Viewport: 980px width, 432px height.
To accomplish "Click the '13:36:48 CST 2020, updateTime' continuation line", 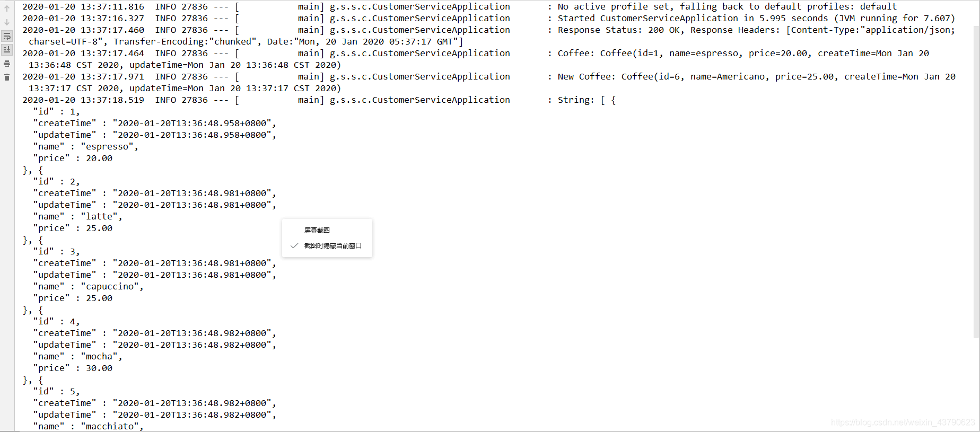I will [185, 65].
